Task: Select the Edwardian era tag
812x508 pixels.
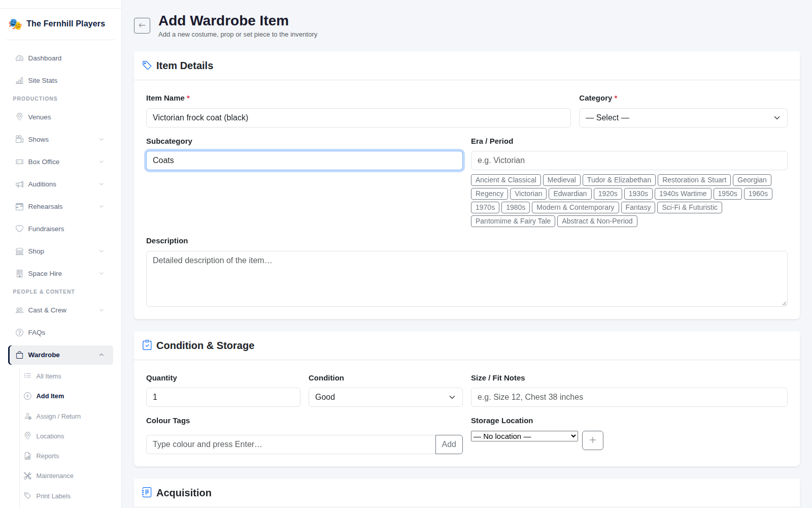Action: tap(570, 194)
